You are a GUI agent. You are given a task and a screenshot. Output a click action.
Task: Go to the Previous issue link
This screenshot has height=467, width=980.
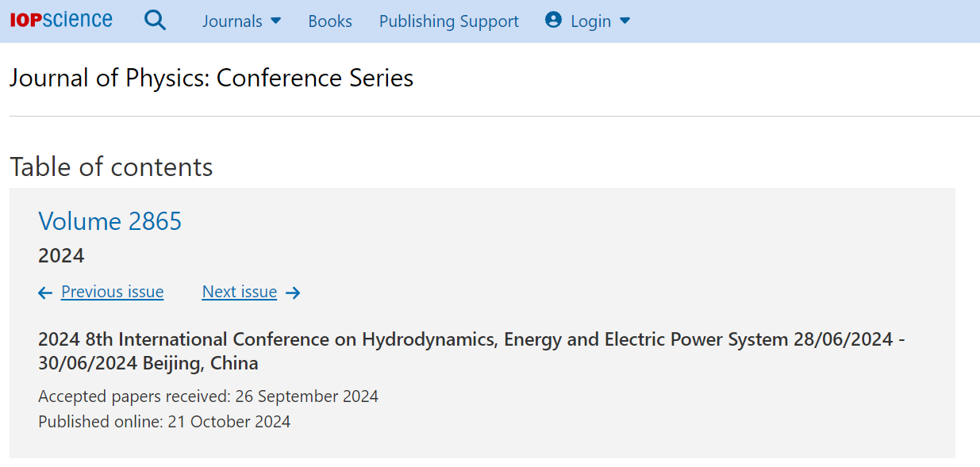pos(112,292)
